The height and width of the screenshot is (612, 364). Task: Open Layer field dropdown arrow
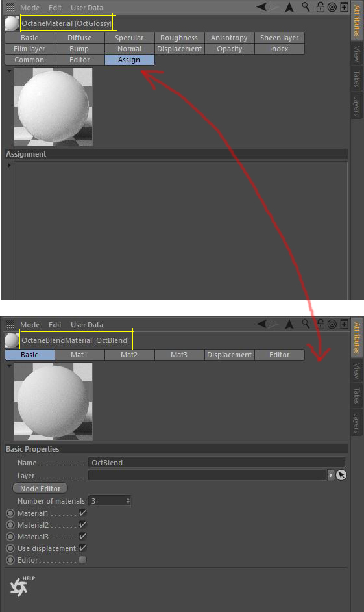coord(331,475)
